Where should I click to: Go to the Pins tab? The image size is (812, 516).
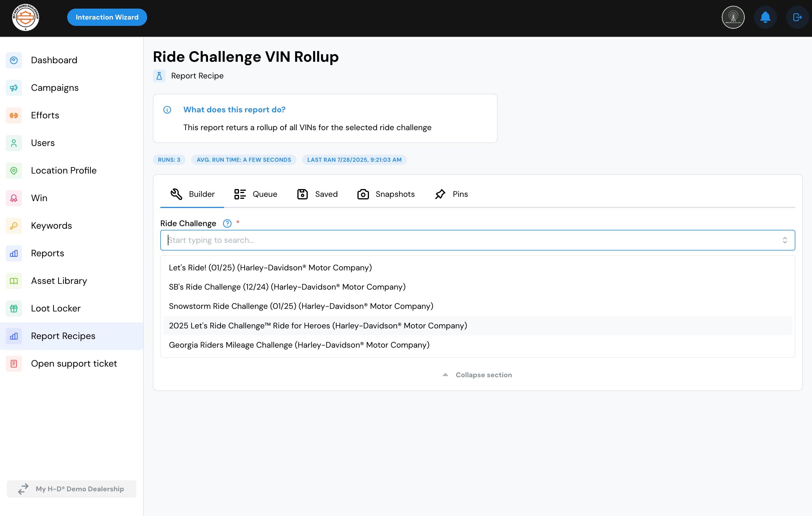tap(451, 194)
